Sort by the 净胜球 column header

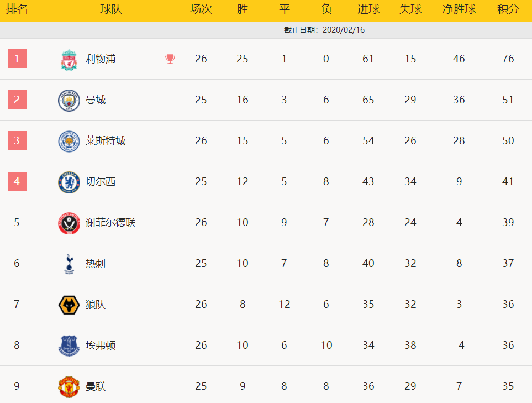[x=459, y=9]
